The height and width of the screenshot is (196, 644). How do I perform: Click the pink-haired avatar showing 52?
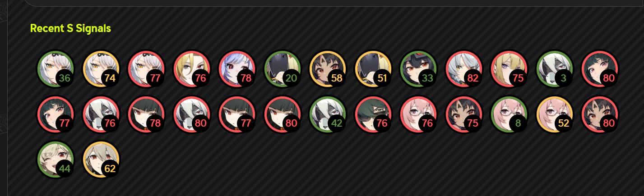coord(555,114)
